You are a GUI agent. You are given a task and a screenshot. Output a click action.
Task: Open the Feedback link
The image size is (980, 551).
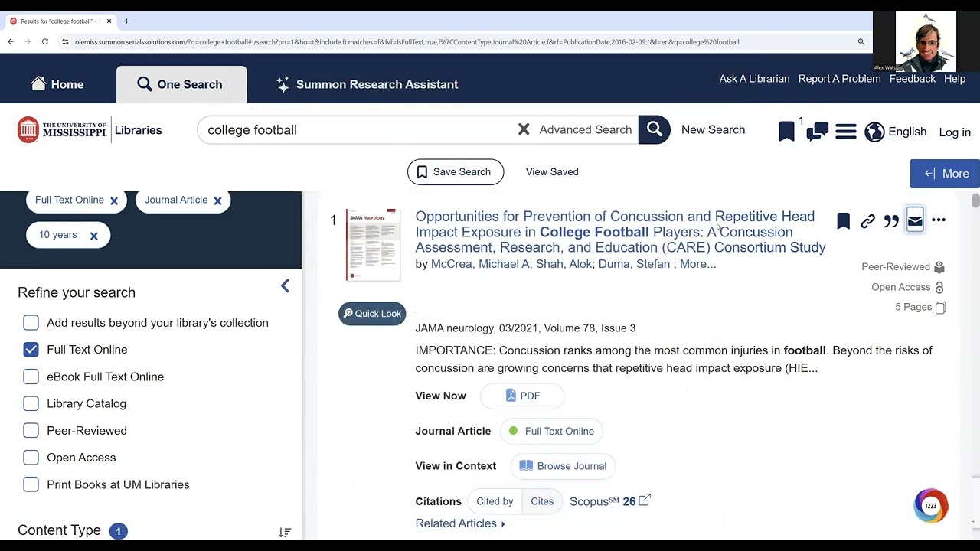point(912,79)
